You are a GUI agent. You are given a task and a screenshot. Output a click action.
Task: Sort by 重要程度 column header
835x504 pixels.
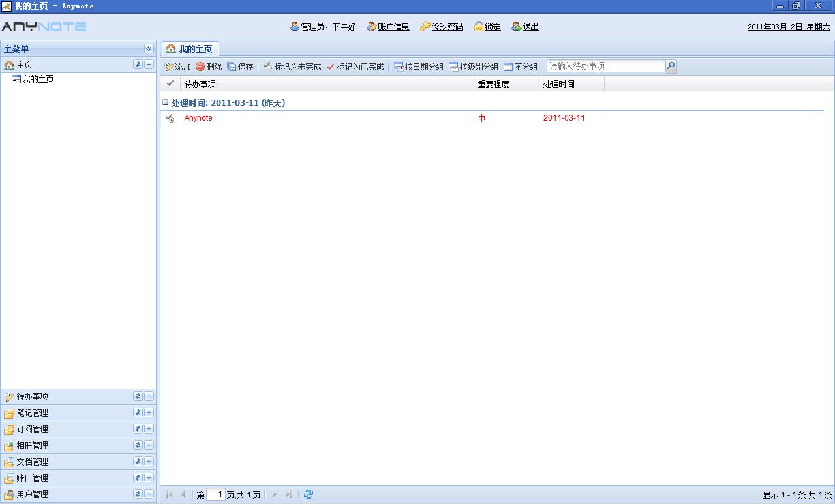coord(507,84)
